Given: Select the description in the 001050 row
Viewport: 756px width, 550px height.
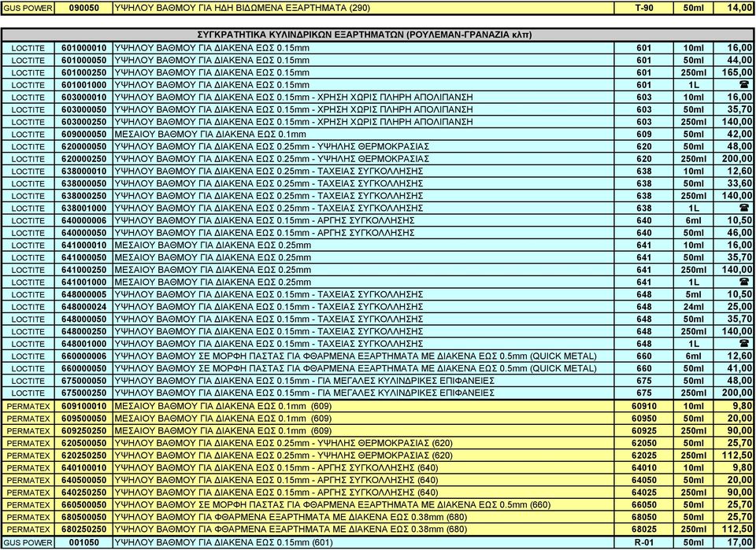Looking at the screenshot, I should [x=223, y=542].
